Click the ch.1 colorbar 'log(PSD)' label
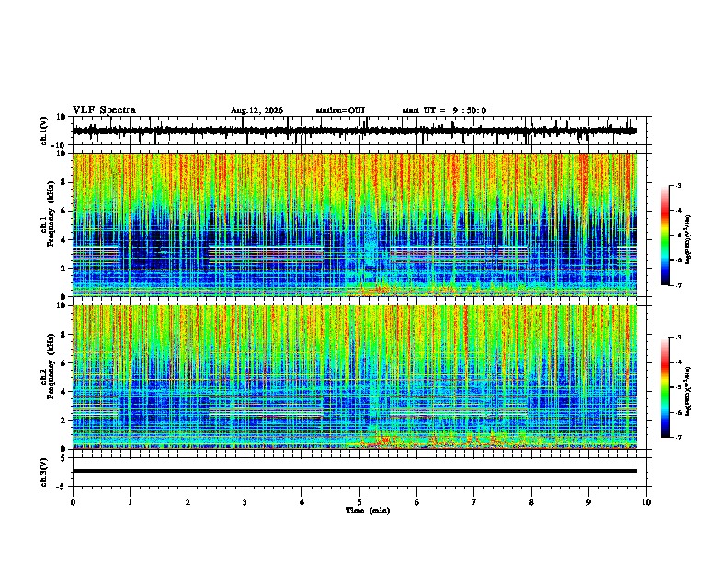Image resolution: width=728 pixels, height=563 pixels. coord(688,240)
